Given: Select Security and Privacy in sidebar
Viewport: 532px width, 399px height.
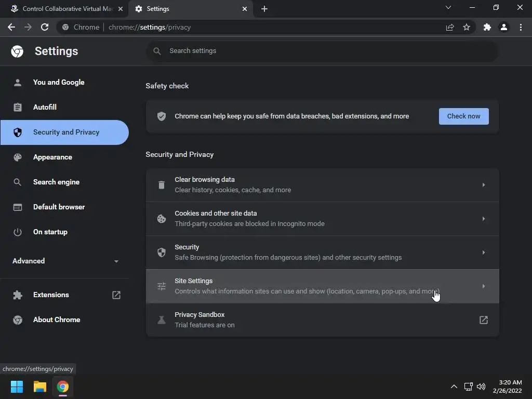Looking at the screenshot, I should pos(64,132).
